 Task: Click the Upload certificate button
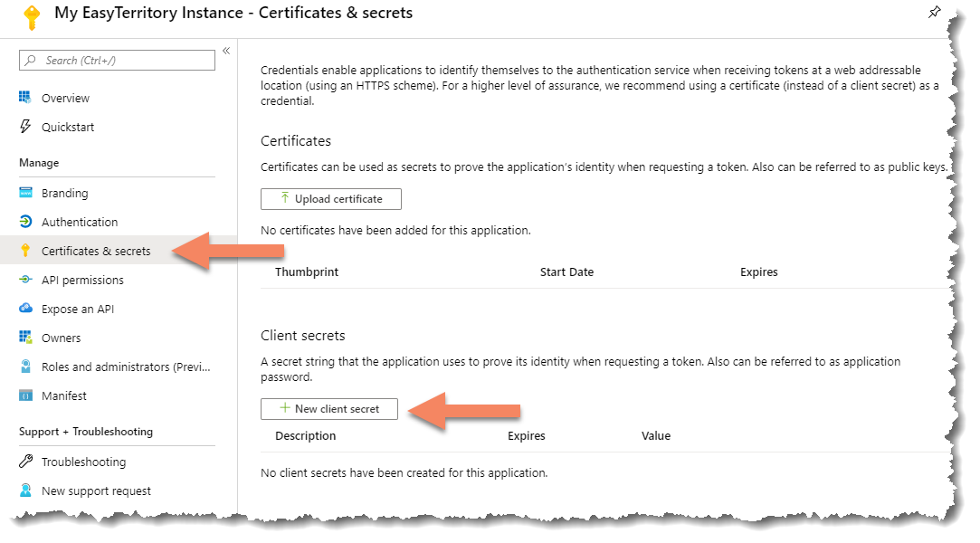[x=331, y=199]
